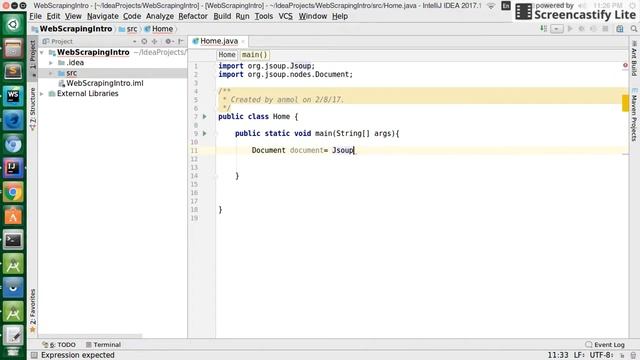Open the View menu
The image size is (640, 360).
click(x=73, y=16)
